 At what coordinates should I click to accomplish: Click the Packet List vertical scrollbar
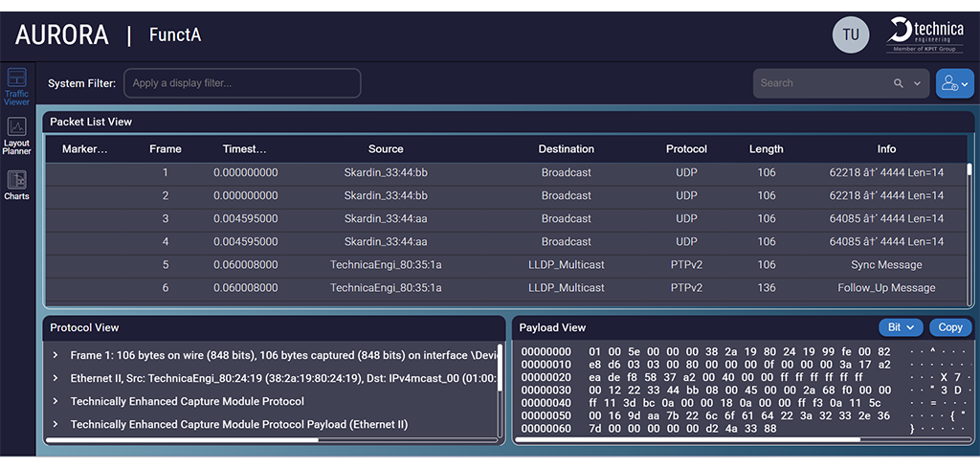pos(969,172)
